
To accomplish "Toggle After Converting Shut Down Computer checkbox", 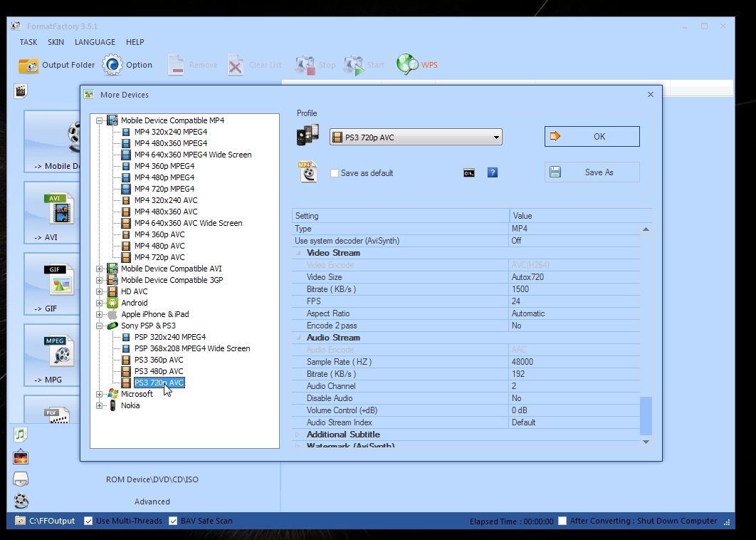I will (x=562, y=521).
